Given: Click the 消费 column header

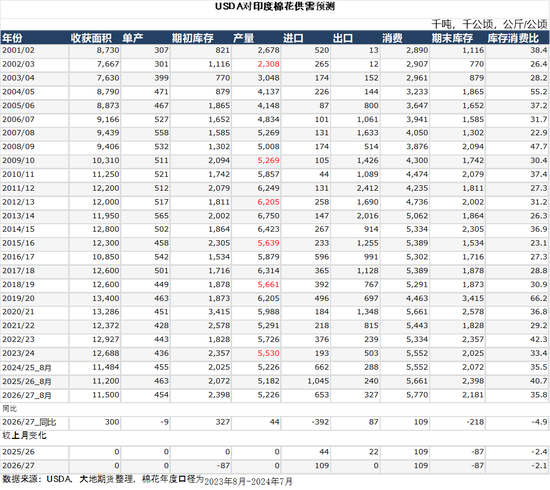Looking at the screenshot, I should pyautogui.click(x=393, y=38).
